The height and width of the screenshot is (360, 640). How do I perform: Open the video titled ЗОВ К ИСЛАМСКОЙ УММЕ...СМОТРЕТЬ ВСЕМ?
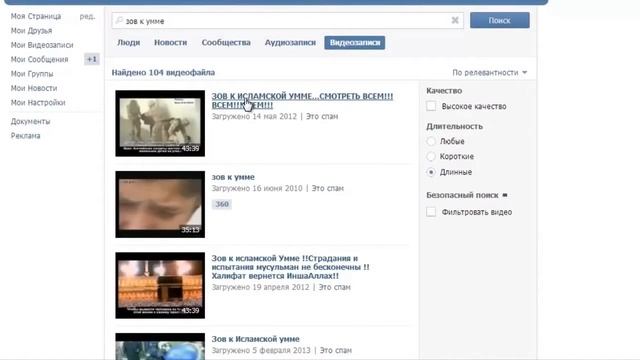point(302,101)
